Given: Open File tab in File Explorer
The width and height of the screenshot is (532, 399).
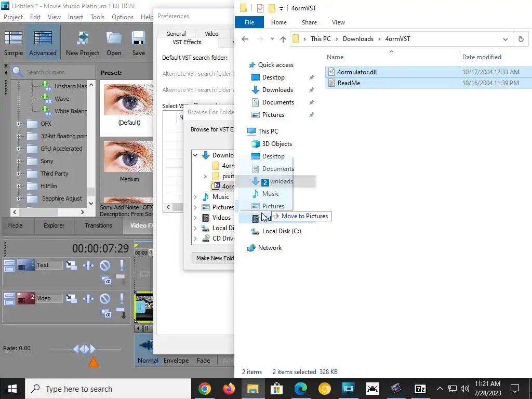Looking at the screenshot, I should [x=249, y=22].
